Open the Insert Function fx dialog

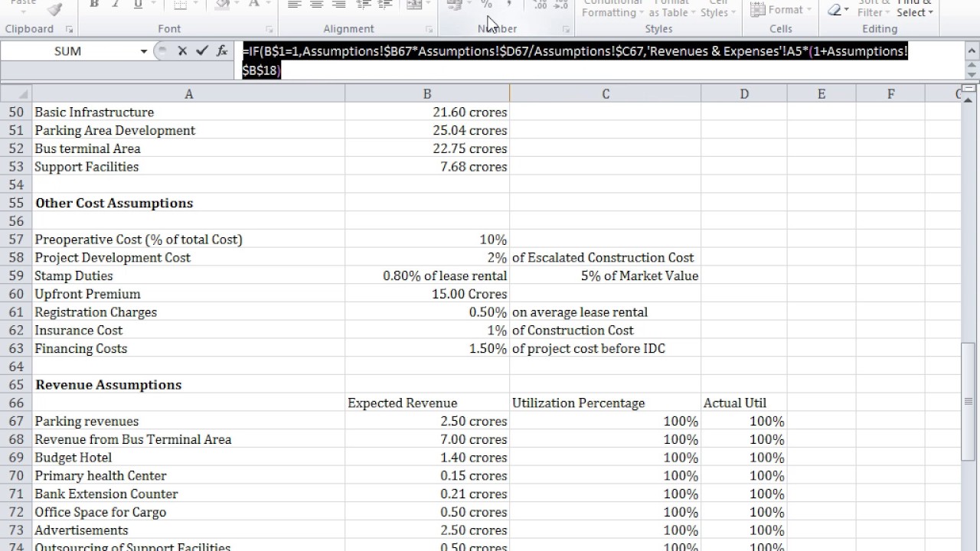(x=222, y=51)
